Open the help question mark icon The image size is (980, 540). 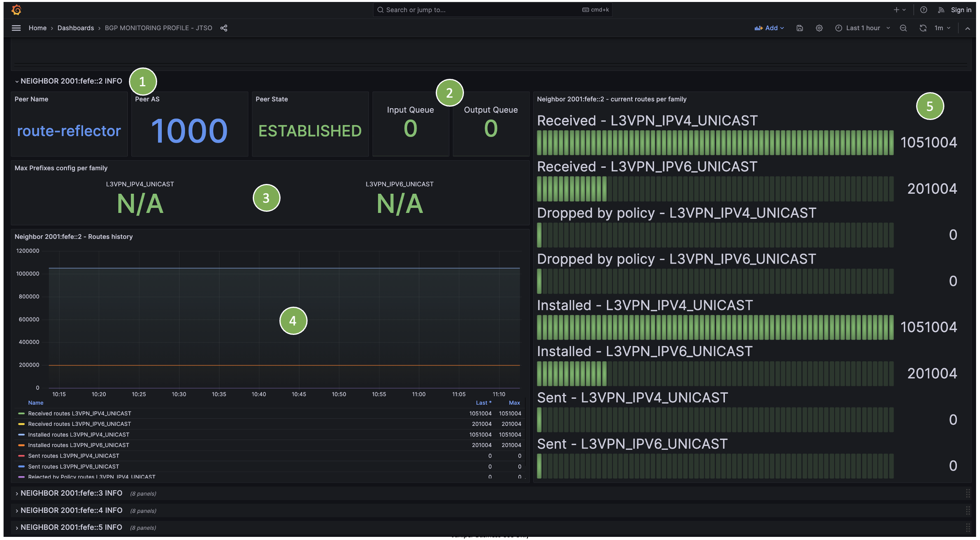point(924,10)
